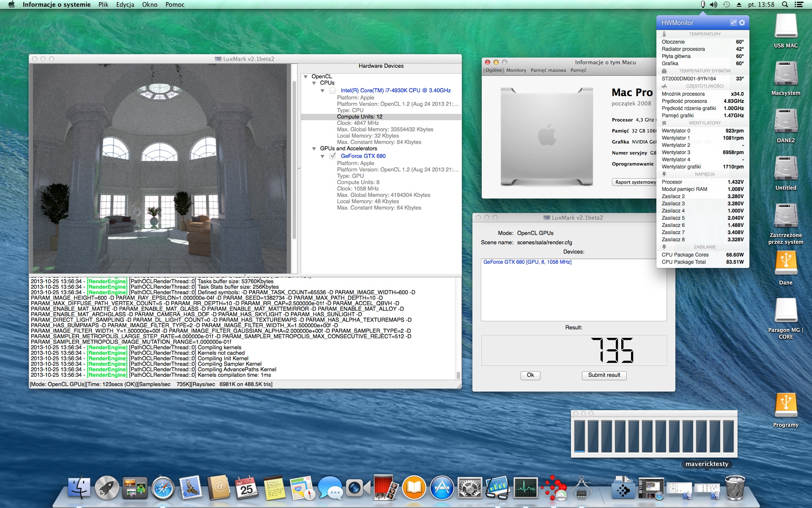812x508 pixels.
Task: Select the USB MAC drive on desktop
Action: [x=786, y=31]
